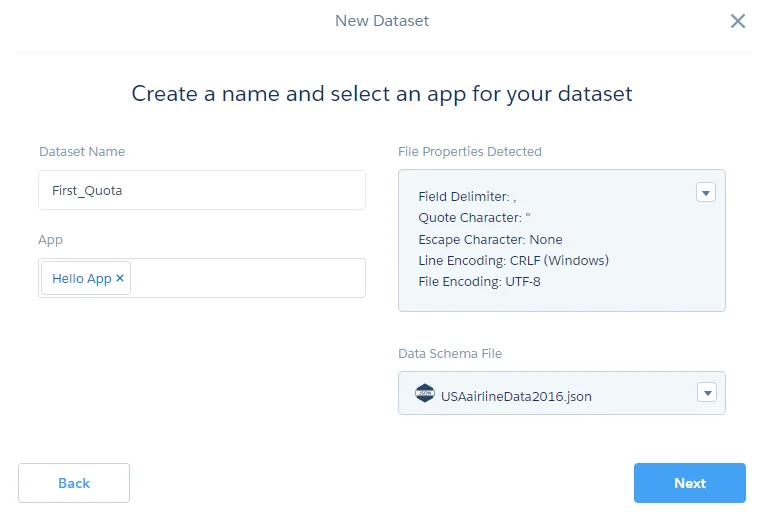The width and height of the screenshot is (761, 512).
Task: Click the JSON file icon
Action: (424, 395)
